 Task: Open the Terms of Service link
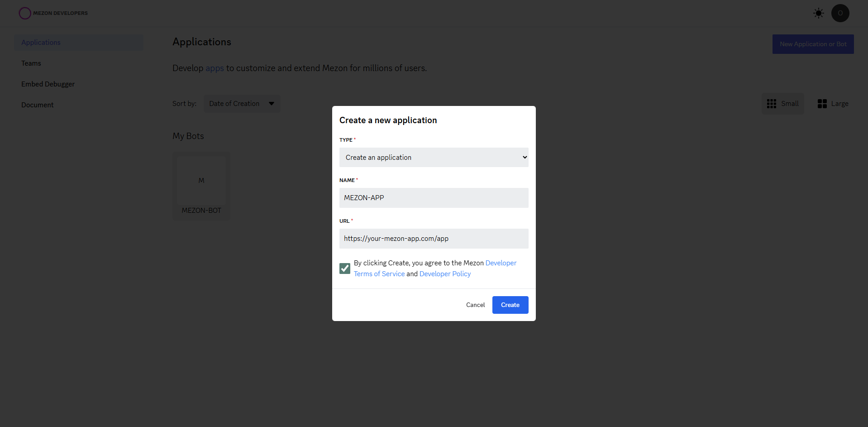(379, 274)
